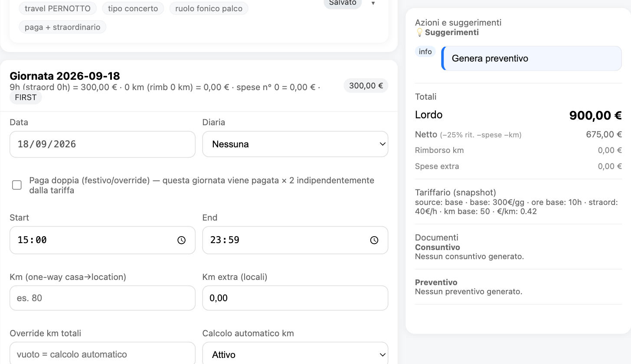Click the Genera preventivo suggestion

(531, 58)
